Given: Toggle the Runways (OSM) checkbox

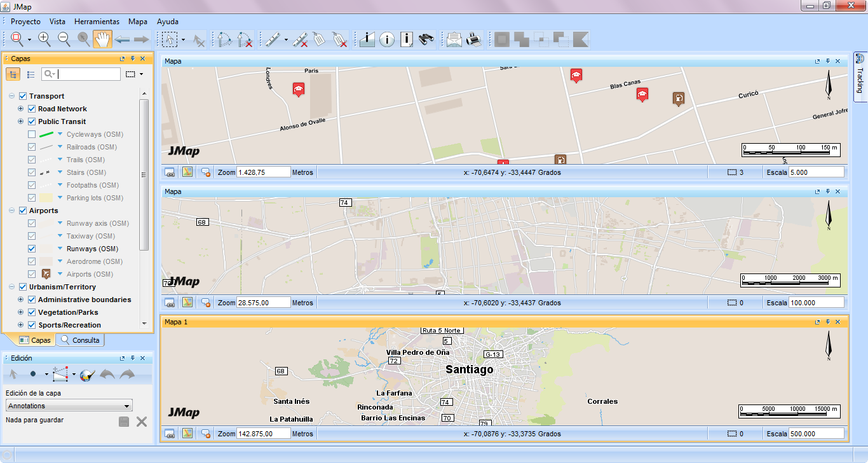Looking at the screenshot, I should 32,249.
